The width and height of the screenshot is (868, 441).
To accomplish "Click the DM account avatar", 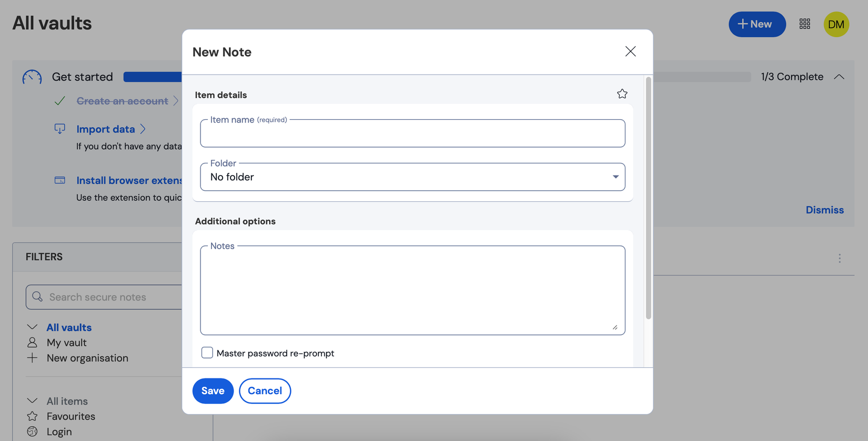I will pyautogui.click(x=836, y=24).
